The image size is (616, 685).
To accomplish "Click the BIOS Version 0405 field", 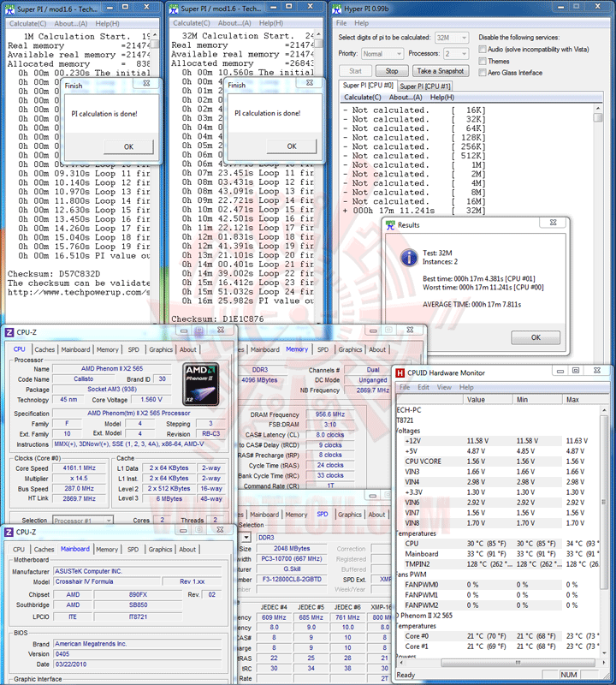I will [139, 654].
